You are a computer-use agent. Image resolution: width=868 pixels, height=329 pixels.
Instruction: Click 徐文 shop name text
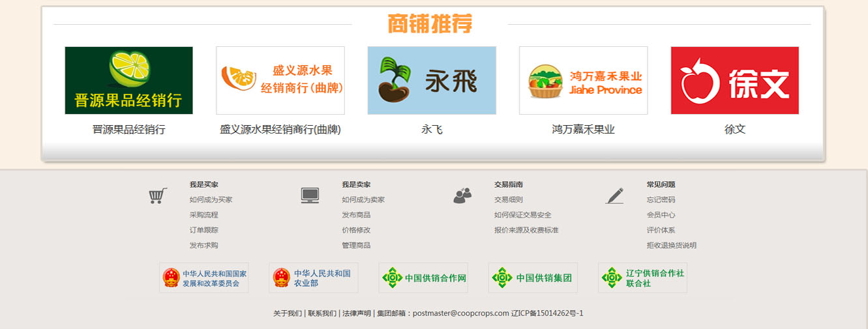pos(734,130)
